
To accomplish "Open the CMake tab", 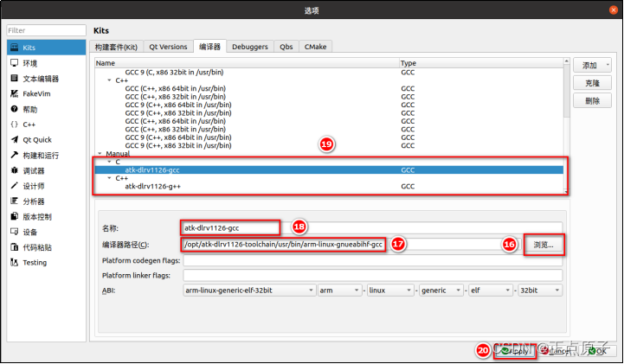I will coord(316,47).
